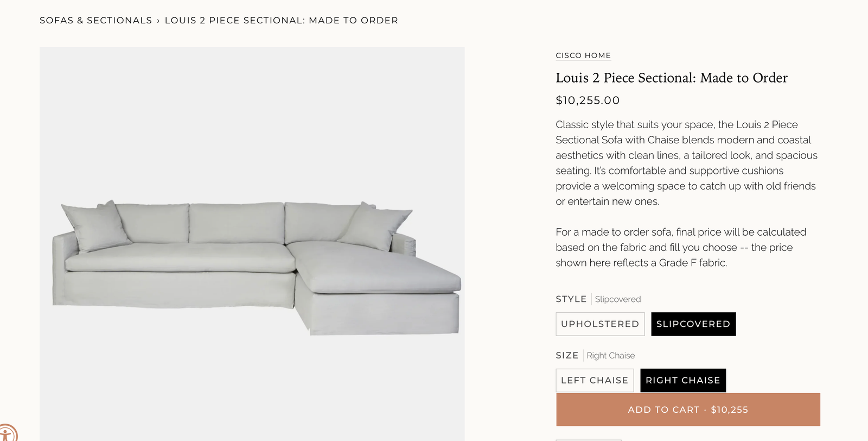Go to Sofas & Sectionals breadcrumb
The width and height of the screenshot is (868, 441).
point(95,21)
